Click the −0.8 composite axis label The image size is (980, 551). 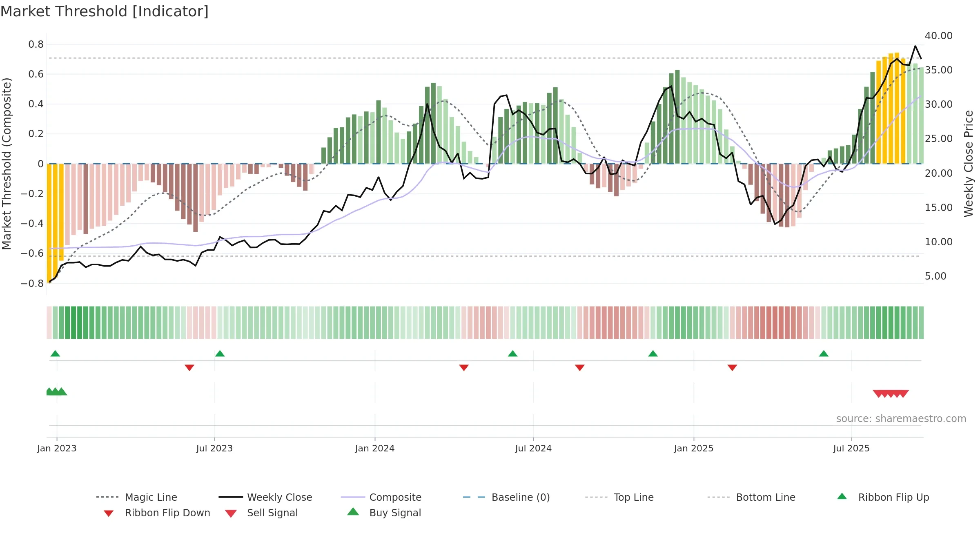(32, 283)
